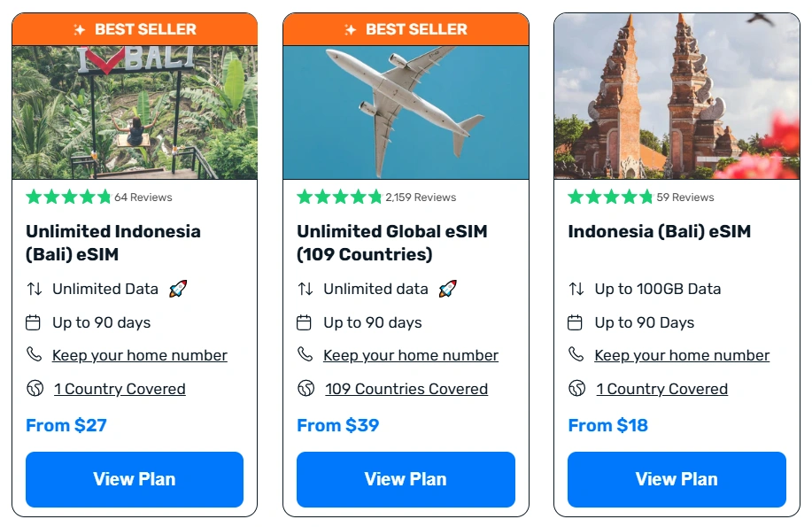Click the rocket icon next to Unlimited Data
Viewport: 812px width, 527px height.
[178, 289]
